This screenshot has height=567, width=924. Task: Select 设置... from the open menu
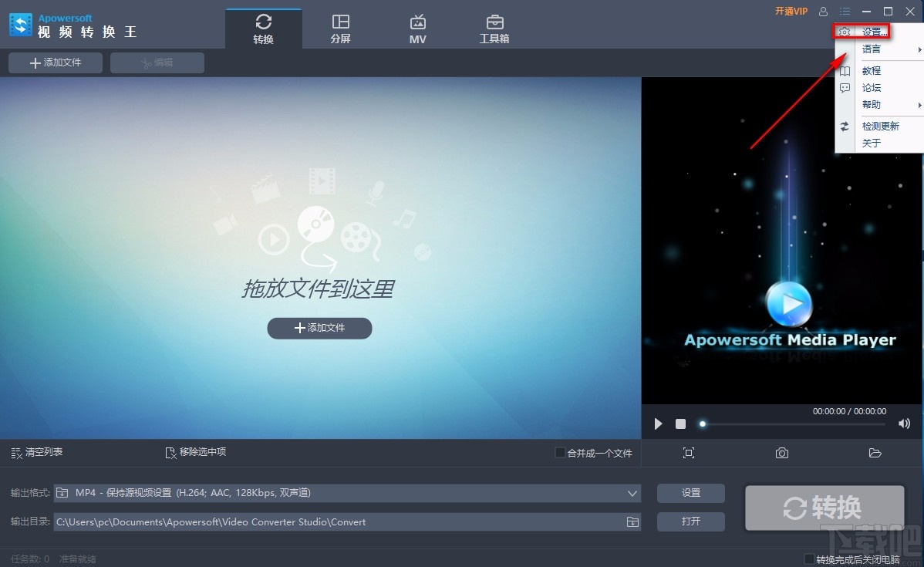(x=875, y=31)
